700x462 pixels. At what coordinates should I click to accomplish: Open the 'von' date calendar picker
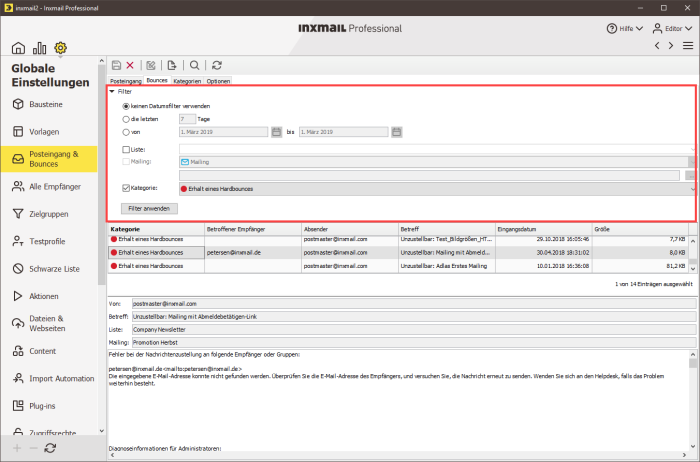tap(276, 132)
